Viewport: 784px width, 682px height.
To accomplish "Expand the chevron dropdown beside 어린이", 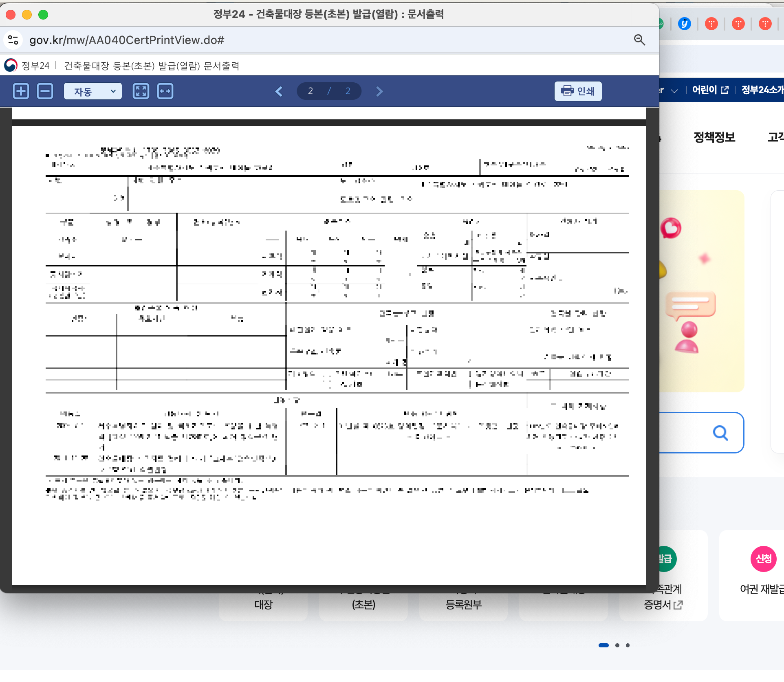I will coord(674,91).
